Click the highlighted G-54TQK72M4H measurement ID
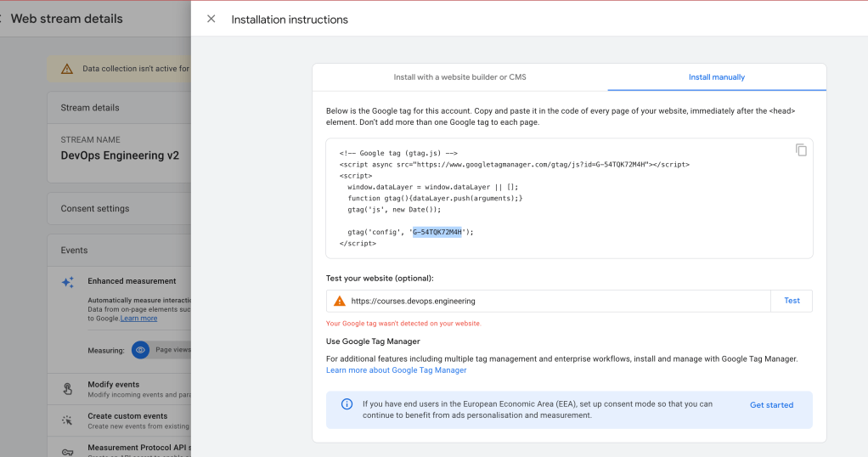The height and width of the screenshot is (457, 868). [437, 232]
